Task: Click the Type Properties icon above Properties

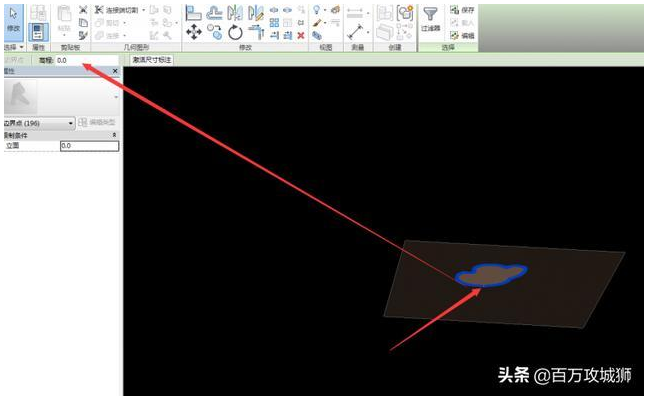Action: [x=38, y=13]
